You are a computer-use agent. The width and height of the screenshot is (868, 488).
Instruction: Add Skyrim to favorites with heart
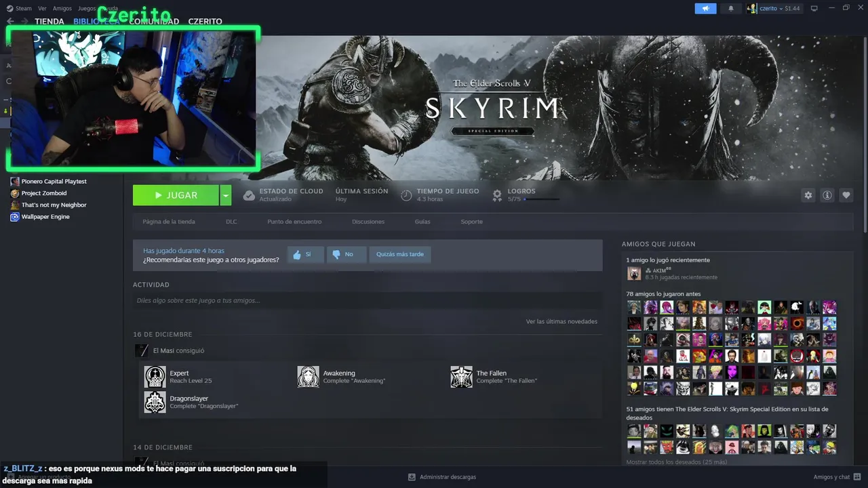(846, 195)
